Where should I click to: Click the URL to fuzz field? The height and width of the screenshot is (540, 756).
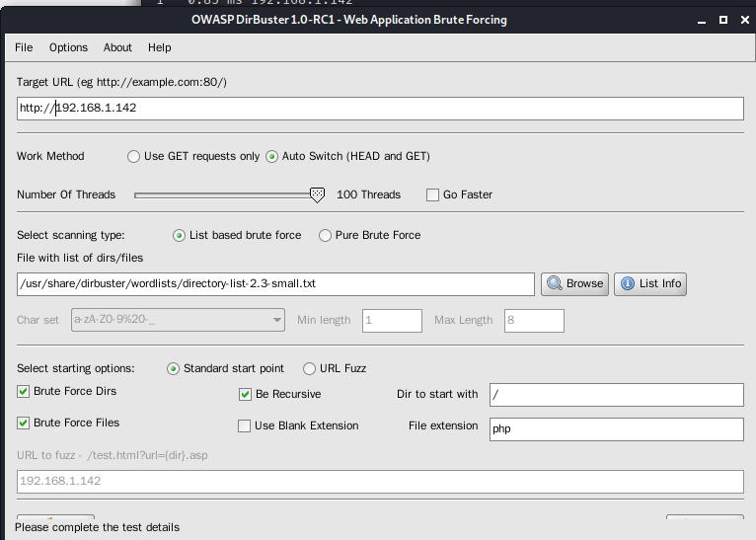coord(380,481)
